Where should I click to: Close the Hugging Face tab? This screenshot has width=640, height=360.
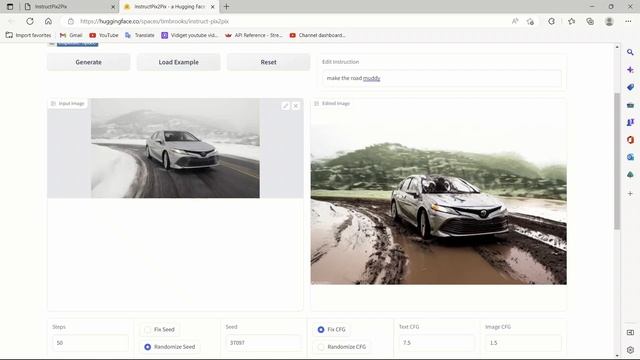[212, 7]
